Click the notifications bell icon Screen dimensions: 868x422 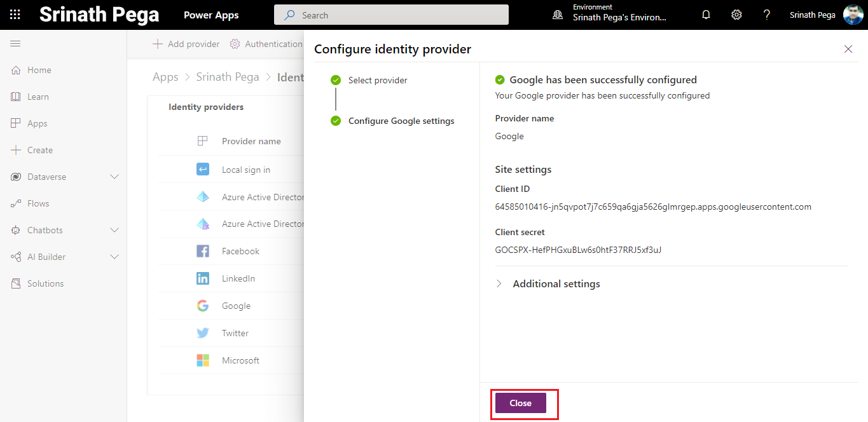pos(706,15)
